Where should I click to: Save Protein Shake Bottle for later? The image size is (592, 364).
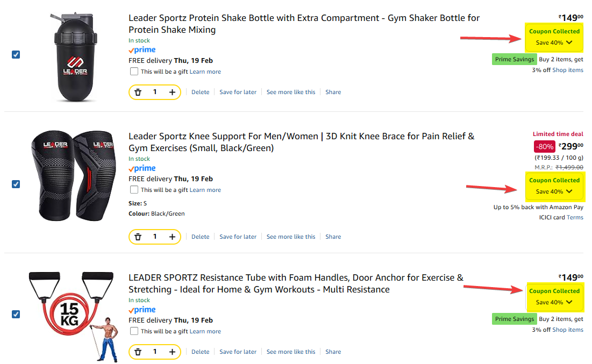(238, 92)
